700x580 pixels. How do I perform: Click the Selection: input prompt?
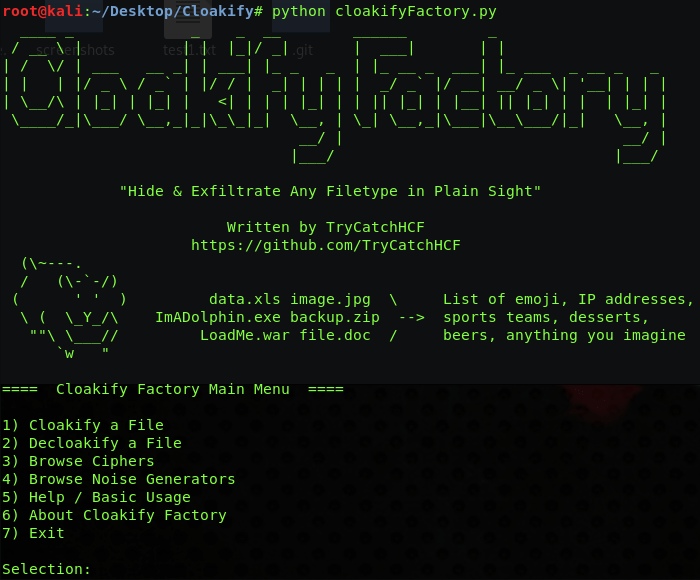[x=47, y=569]
